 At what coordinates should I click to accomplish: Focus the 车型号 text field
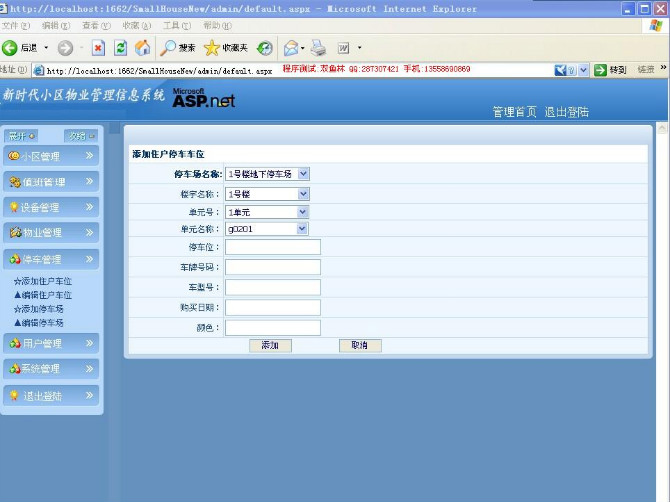[x=273, y=287]
